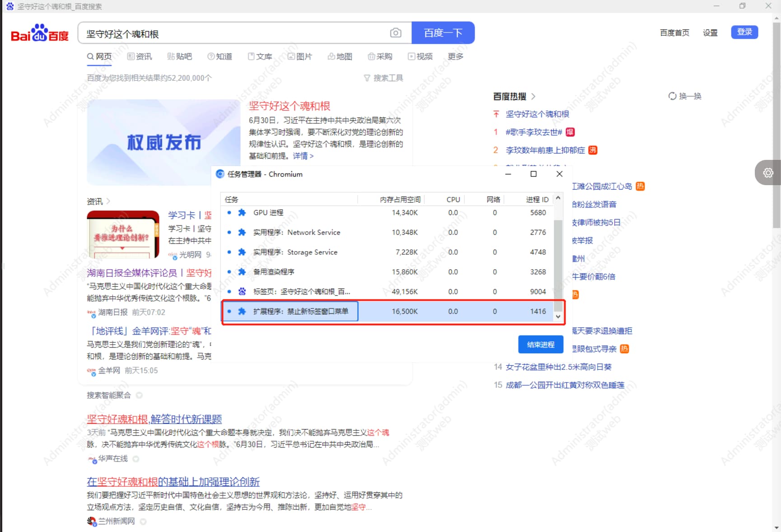The height and width of the screenshot is (532, 781).
Task: Click the 结束进程 button in Task Manager
Action: [x=541, y=345]
